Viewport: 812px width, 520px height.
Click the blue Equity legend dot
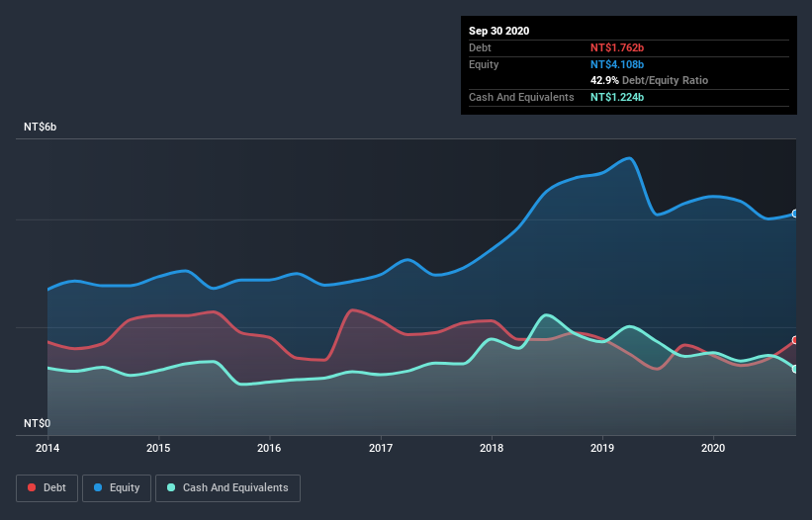[98, 487]
